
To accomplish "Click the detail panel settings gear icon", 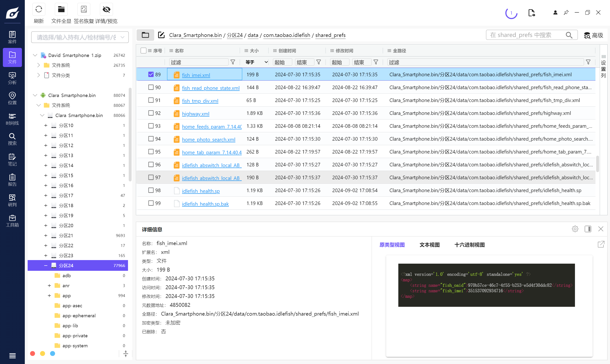I will click(x=575, y=229).
